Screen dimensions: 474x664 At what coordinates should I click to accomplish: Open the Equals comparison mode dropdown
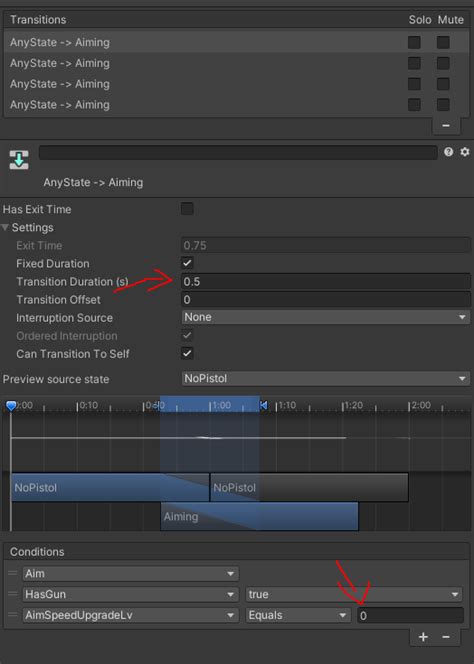(x=298, y=615)
